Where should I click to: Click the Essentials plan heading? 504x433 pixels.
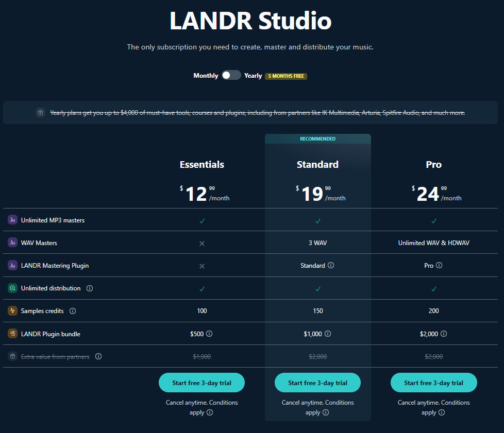202,164
